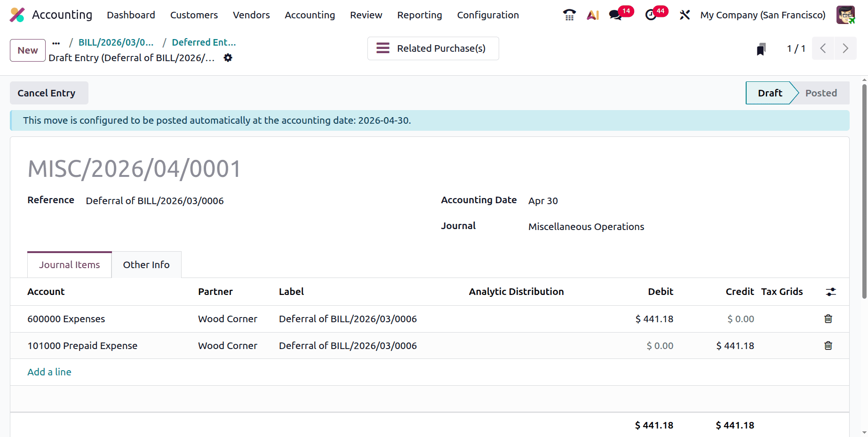
Task: Click the $ 0.00 debit in Prepaid Expense row
Action: click(660, 346)
